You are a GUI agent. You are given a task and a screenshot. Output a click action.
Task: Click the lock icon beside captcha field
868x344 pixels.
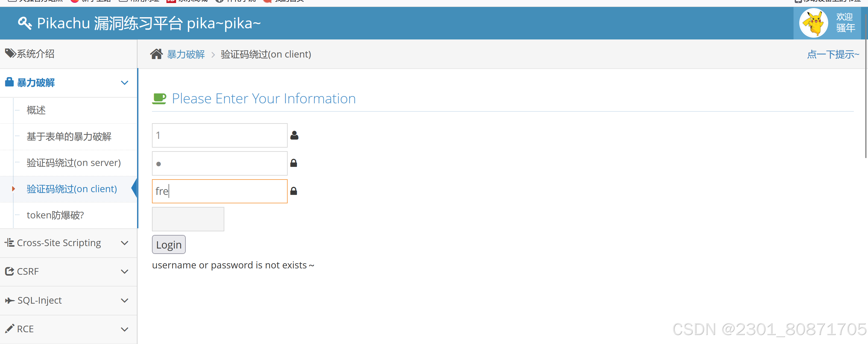pyautogui.click(x=293, y=191)
